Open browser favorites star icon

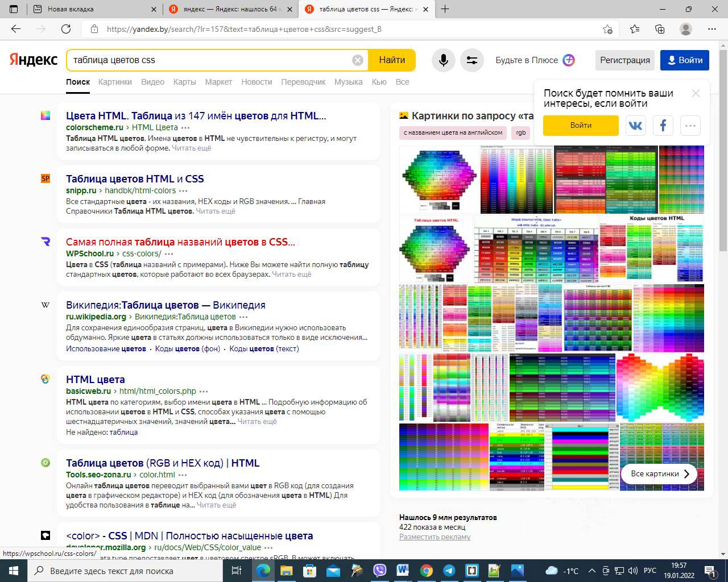pos(634,29)
